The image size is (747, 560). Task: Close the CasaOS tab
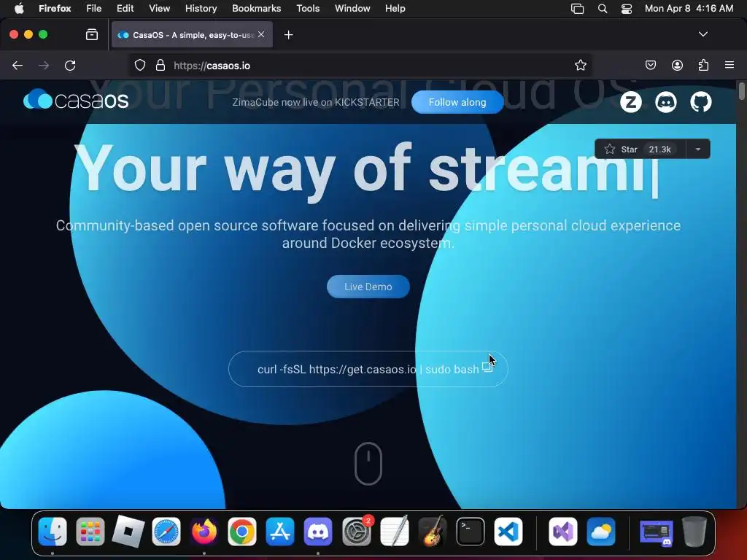pyautogui.click(x=261, y=34)
